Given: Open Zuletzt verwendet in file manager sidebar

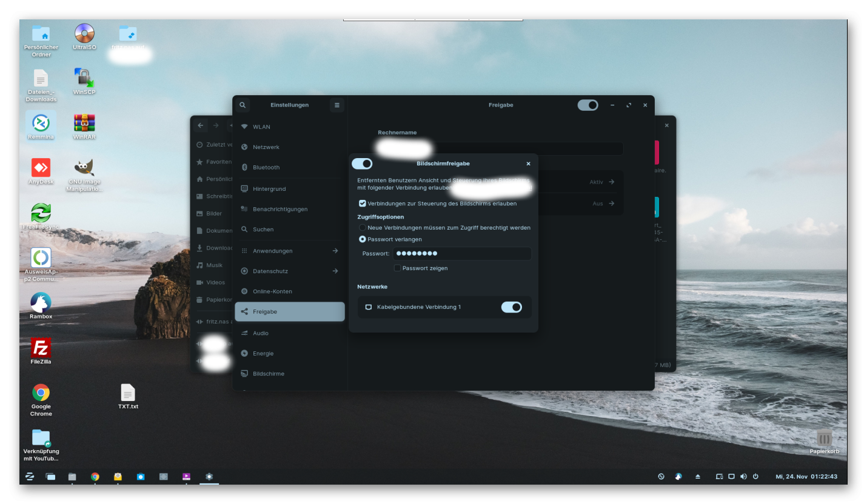Looking at the screenshot, I should click(x=212, y=145).
